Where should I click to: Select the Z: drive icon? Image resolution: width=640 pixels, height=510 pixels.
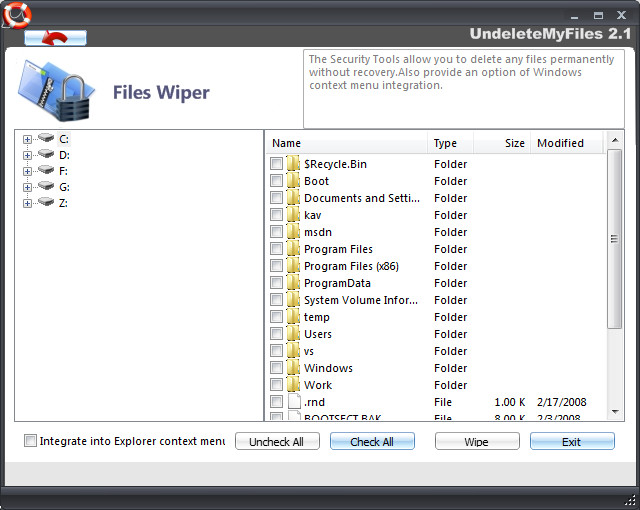point(46,202)
